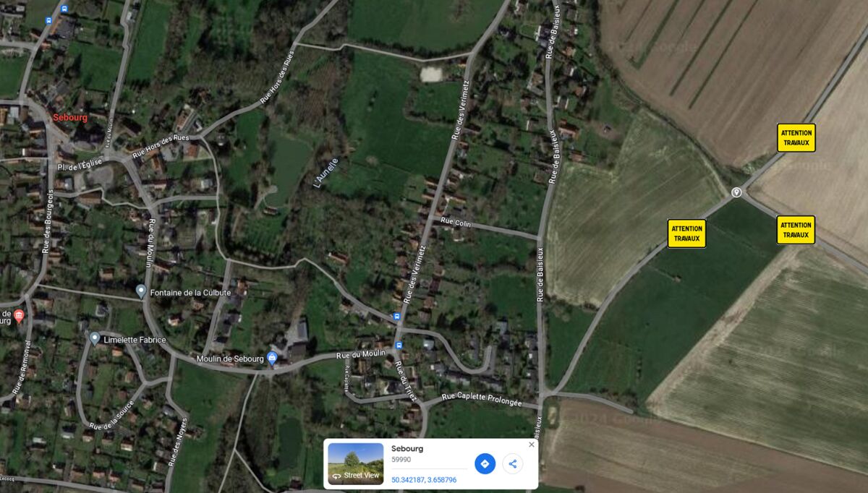
Task: Select the Limelette Fabrice place marker
Action: (94, 338)
